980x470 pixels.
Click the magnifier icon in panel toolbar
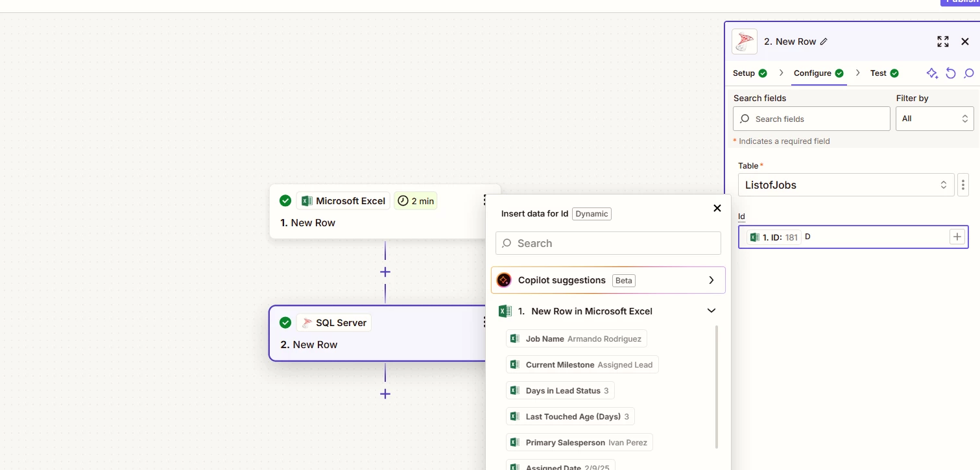pos(969,73)
